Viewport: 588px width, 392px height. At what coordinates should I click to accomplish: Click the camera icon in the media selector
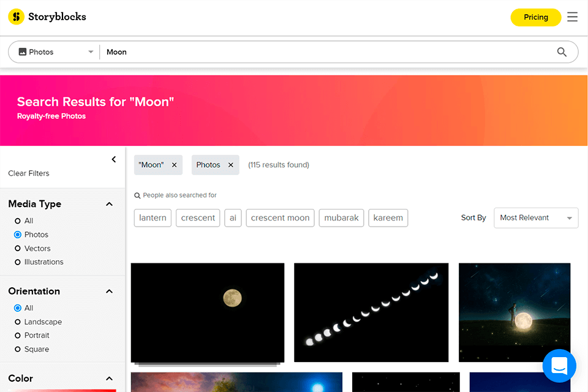coord(24,52)
